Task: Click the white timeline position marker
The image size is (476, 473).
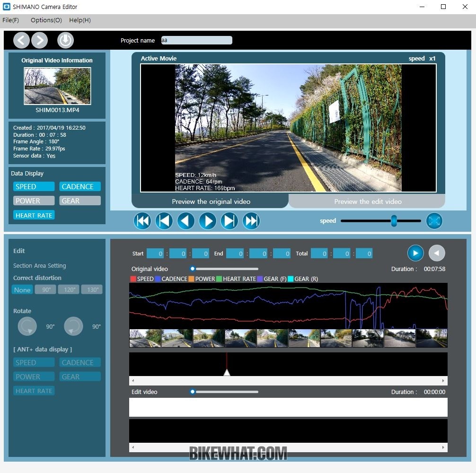Action: point(227,372)
